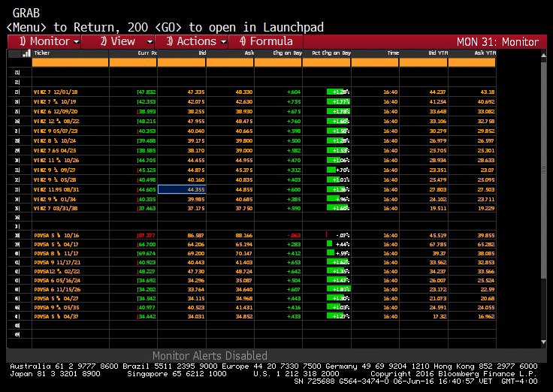Viewport: 553px width, 392px height.
Task: Click the Bid column header
Action: coord(202,53)
